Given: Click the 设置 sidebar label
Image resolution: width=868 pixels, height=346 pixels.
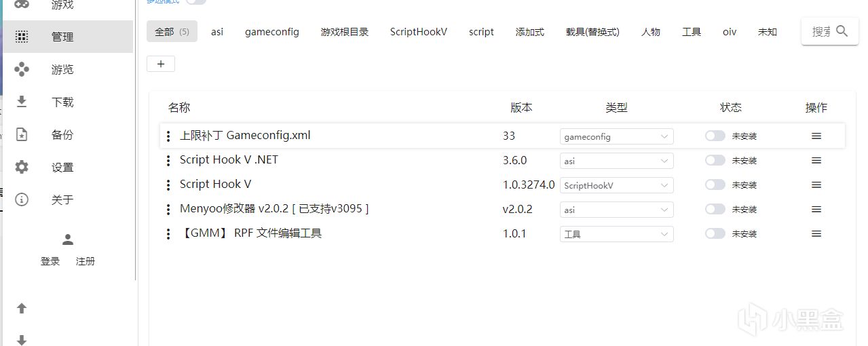Looking at the screenshot, I should click(x=62, y=167).
